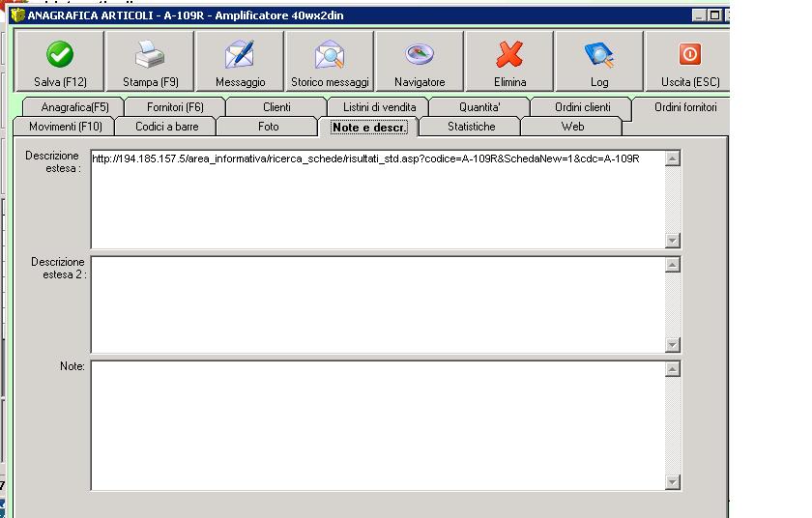Open the Fornitori (F6) tab
The height and width of the screenshot is (518, 812).
coord(175,107)
